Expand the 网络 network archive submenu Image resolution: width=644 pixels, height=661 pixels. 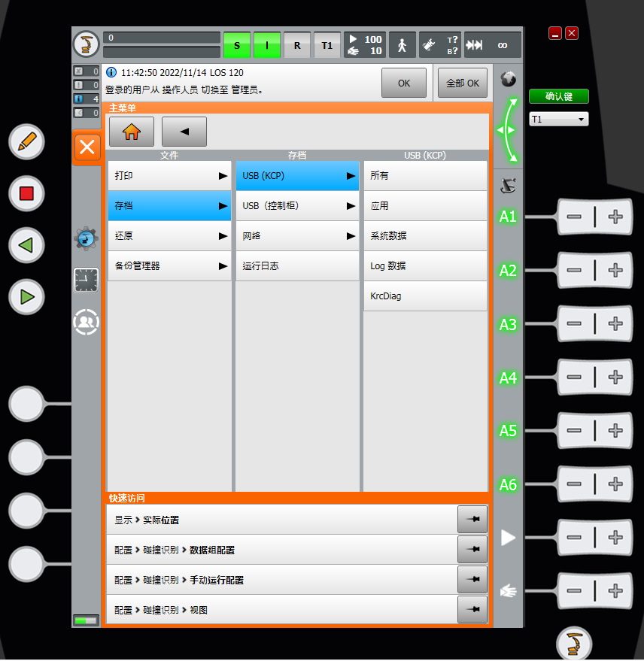tap(297, 235)
